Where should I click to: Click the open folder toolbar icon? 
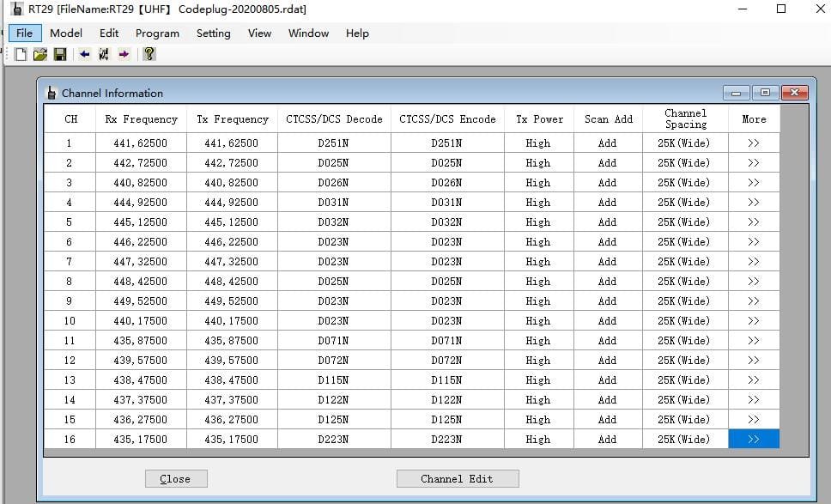pyautogui.click(x=40, y=54)
